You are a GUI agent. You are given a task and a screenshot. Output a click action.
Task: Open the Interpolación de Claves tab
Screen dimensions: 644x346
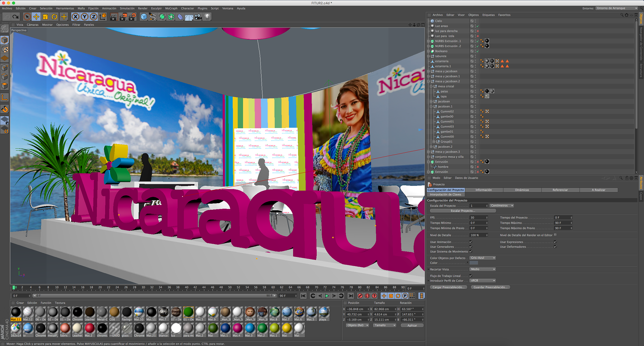(445, 194)
